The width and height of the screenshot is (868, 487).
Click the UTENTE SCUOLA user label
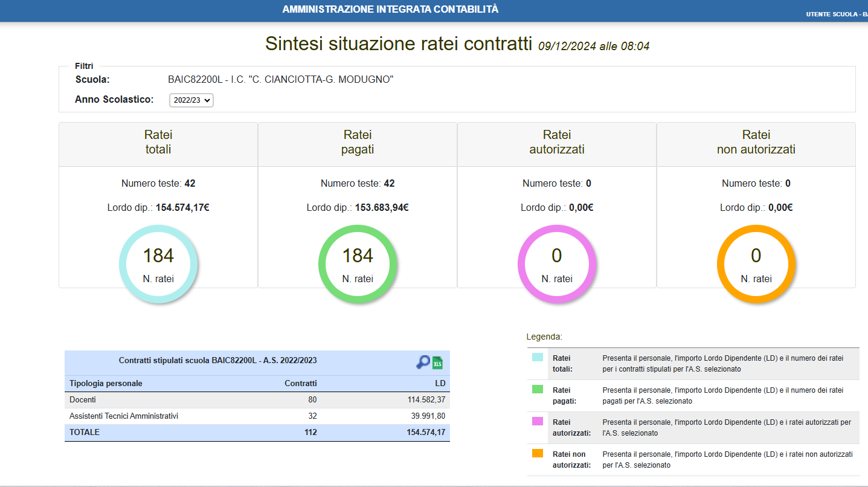click(836, 14)
